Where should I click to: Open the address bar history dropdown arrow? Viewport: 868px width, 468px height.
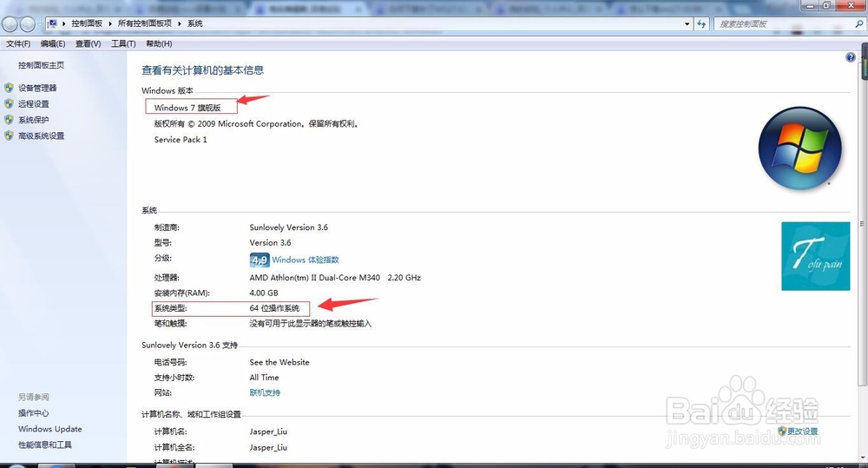pyautogui.click(x=687, y=23)
